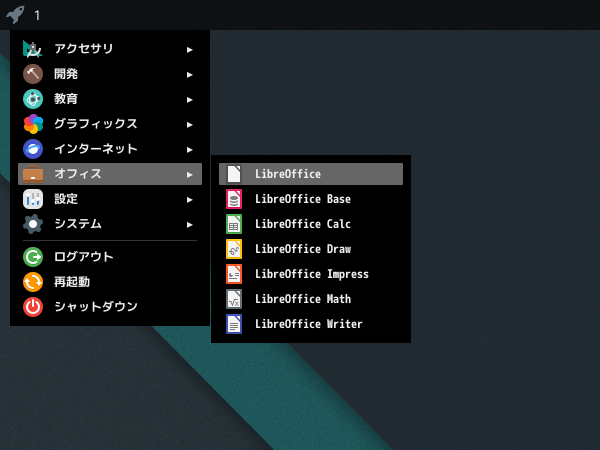Expand the 教育 submenu arrow
Viewport: 600px width, 450px height.
click(189, 100)
